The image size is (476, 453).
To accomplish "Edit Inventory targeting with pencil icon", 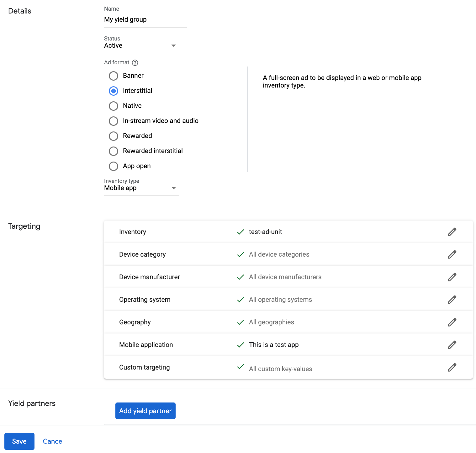I will [x=452, y=232].
